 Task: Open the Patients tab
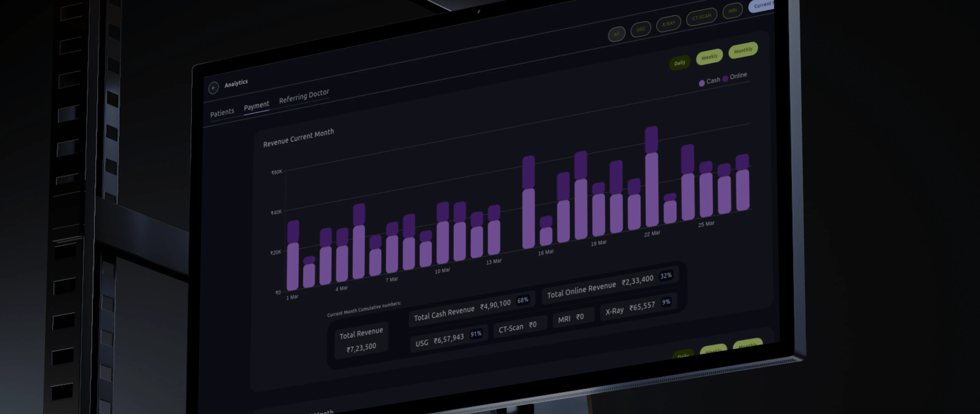(x=222, y=112)
